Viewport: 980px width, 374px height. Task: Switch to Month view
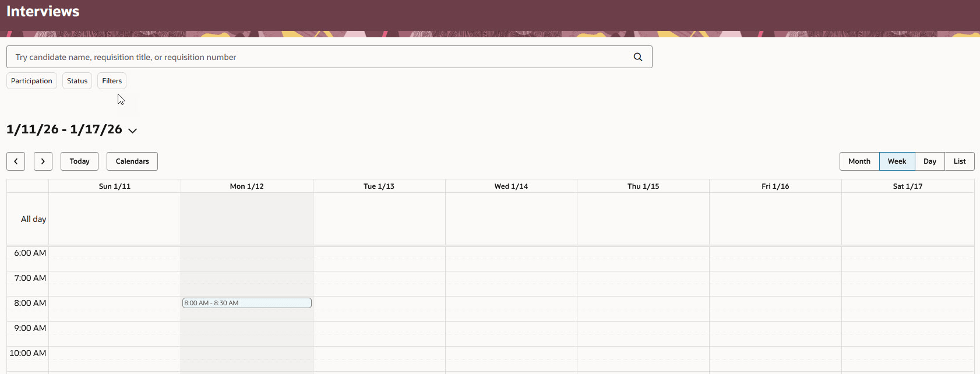[859, 161]
